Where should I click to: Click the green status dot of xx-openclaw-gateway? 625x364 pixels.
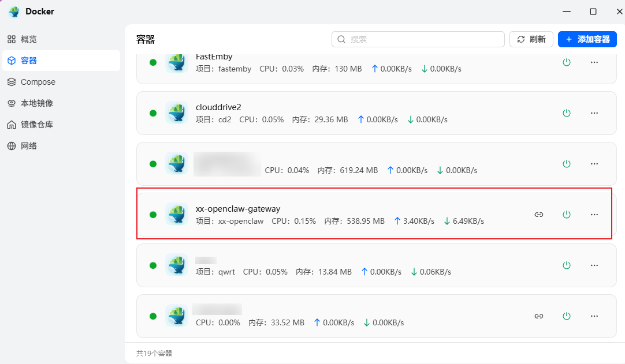(x=153, y=215)
